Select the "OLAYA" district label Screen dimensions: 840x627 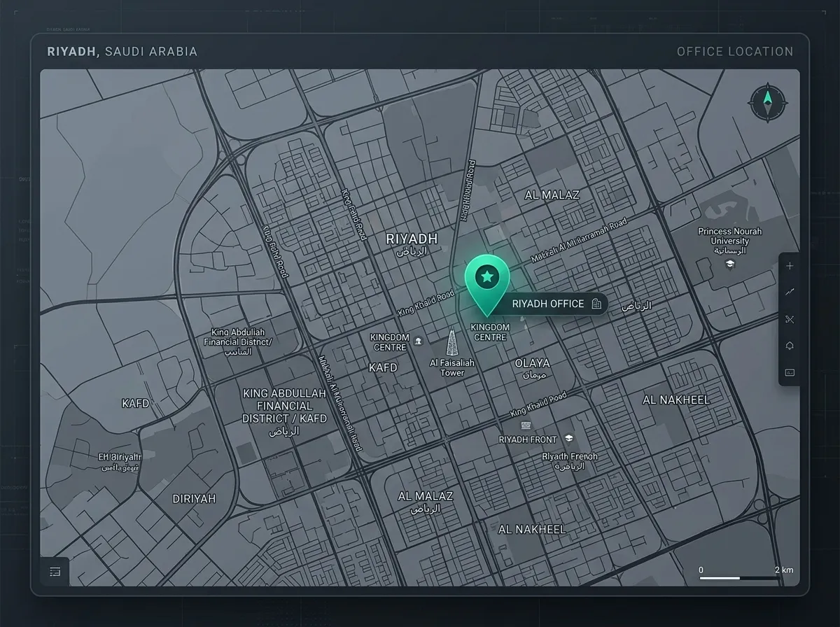tap(532, 363)
